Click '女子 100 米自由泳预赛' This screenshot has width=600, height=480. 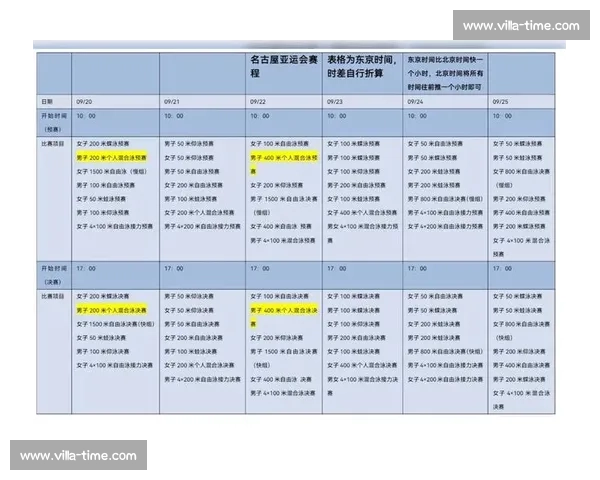[279, 144]
